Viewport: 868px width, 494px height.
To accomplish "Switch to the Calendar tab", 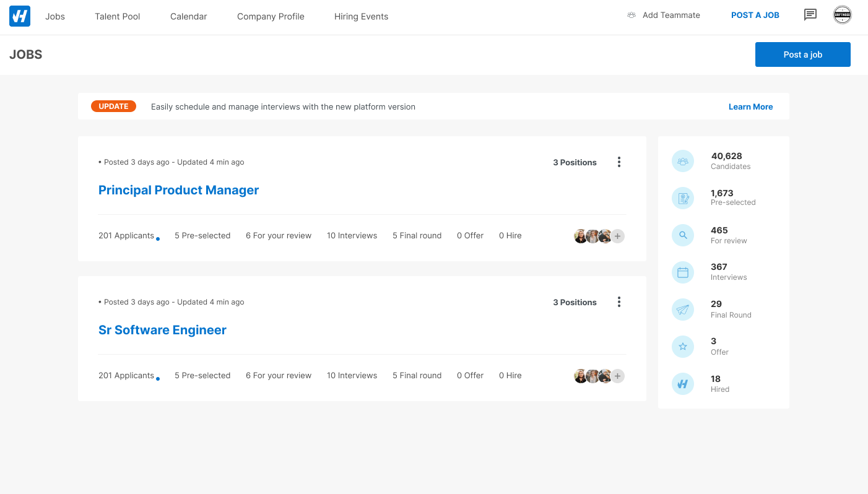I will pos(189,17).
